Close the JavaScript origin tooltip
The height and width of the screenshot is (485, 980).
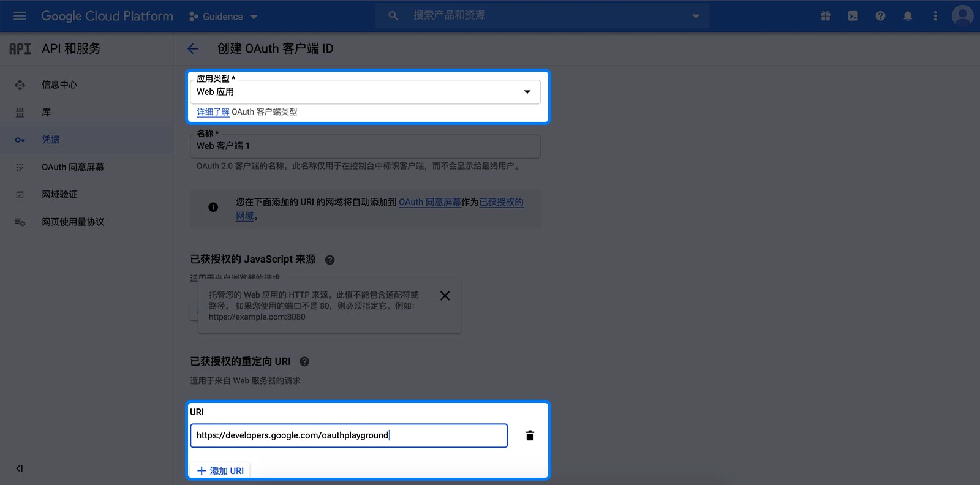[445, 296]
